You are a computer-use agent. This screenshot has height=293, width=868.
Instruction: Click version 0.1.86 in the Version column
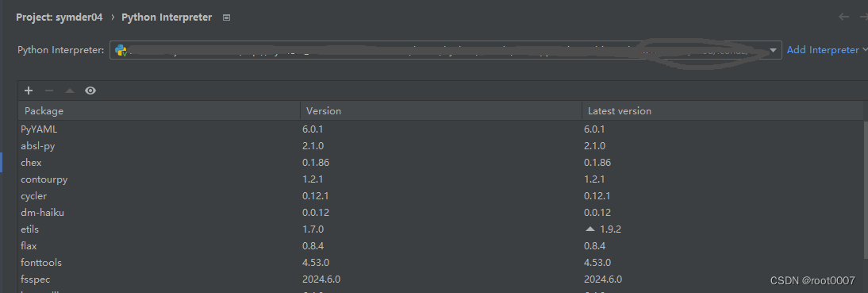[x=316, y=163]
